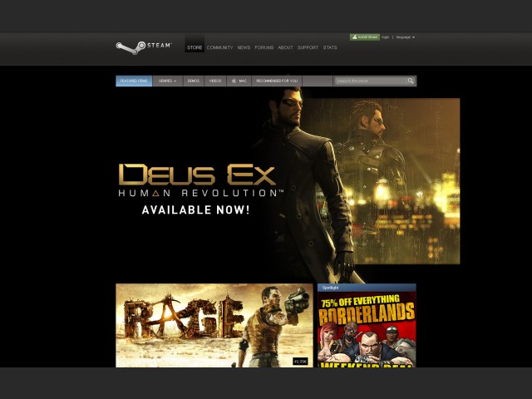Select the Videos tab
The image size is (532, 399).
pos(215,81)
